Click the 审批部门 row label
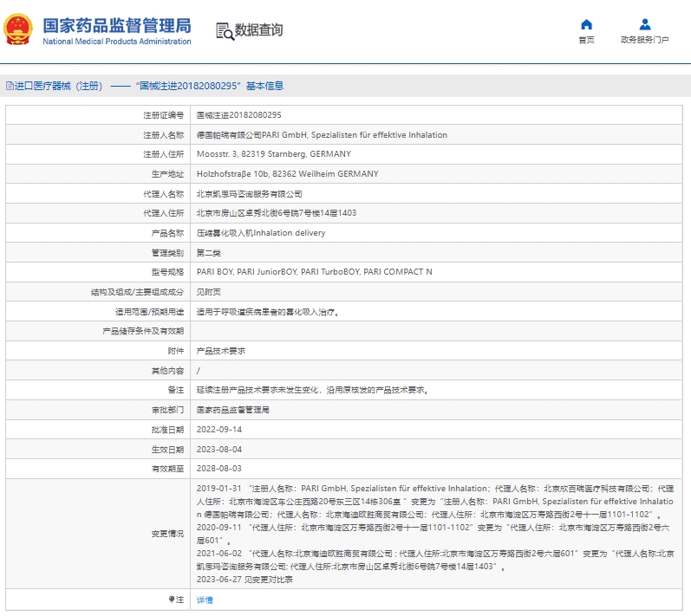 [167, 410]
